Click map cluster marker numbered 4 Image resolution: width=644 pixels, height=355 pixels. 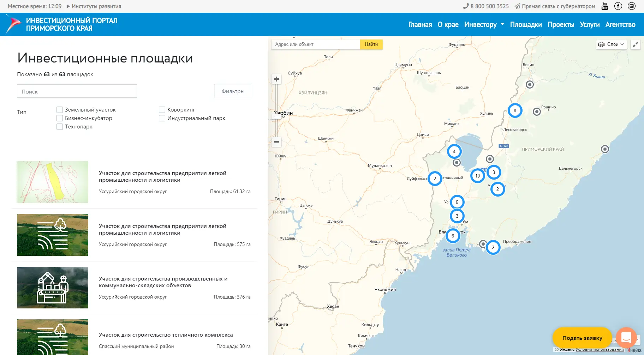click(454, 151)
